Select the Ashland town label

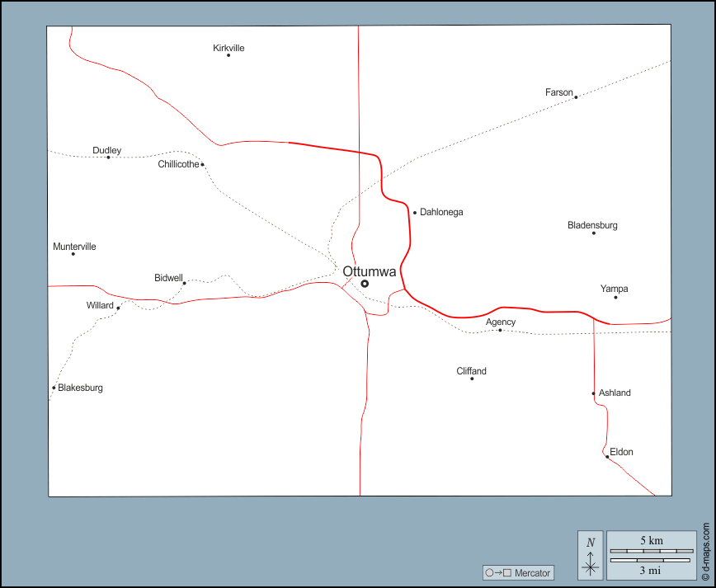615,393
